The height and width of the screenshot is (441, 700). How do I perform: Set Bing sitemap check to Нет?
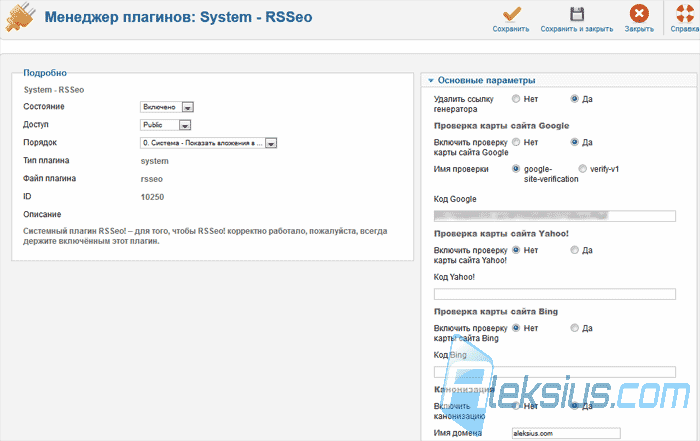point(516,328)
